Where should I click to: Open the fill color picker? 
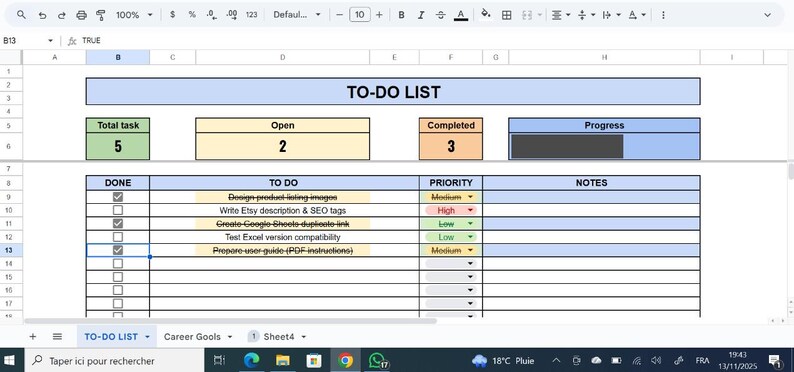pos(486,14)
